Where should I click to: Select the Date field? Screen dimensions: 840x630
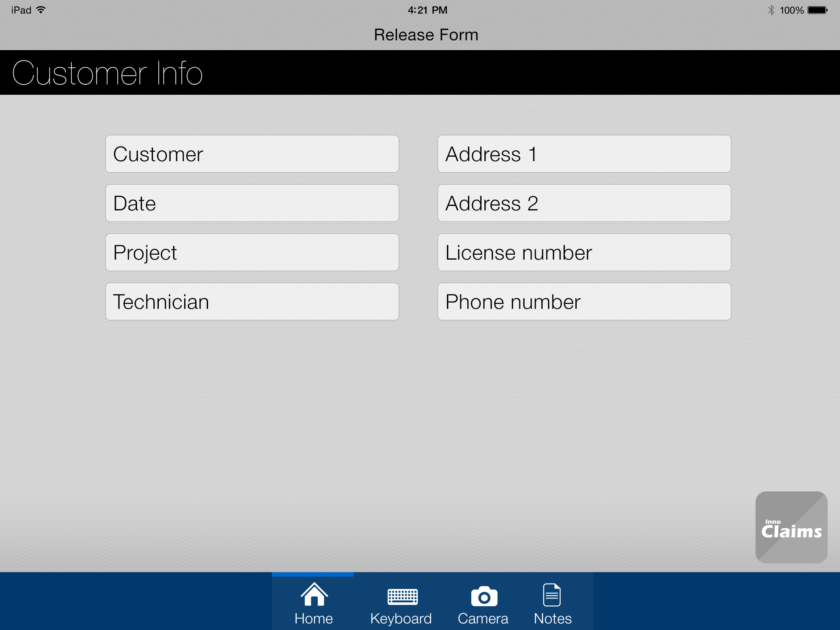[251, 203]
